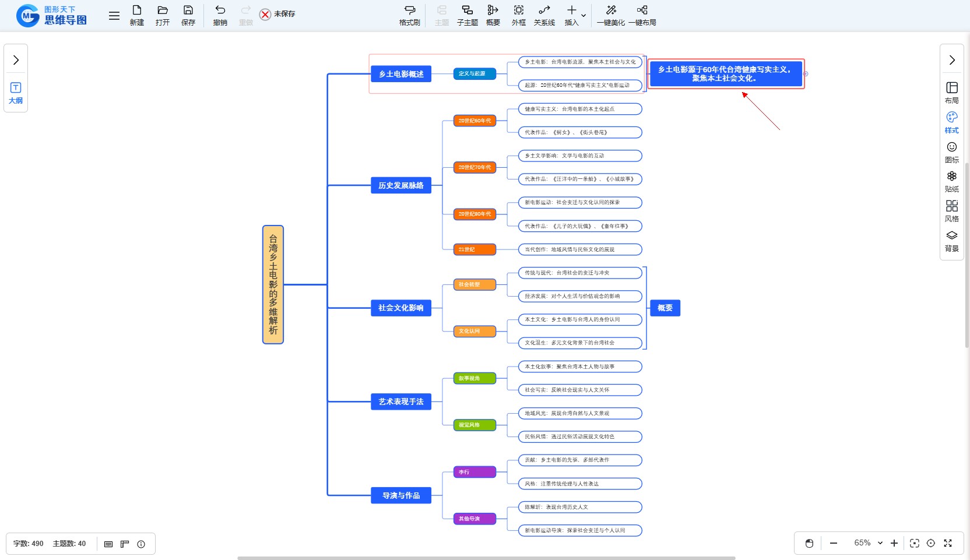Open the 贴纸 stickers panel
Screen dimensions: 970x560
pos(951,181)
